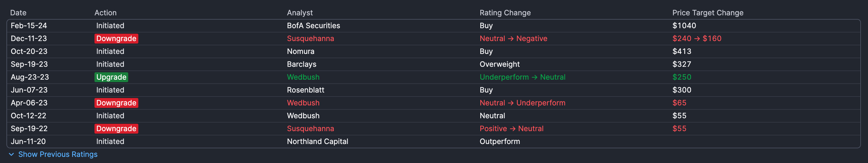Select Susquehanna analyst on Dec-11-23 row
Viewport: 868px width, 163px height.
tap(310, 38)
